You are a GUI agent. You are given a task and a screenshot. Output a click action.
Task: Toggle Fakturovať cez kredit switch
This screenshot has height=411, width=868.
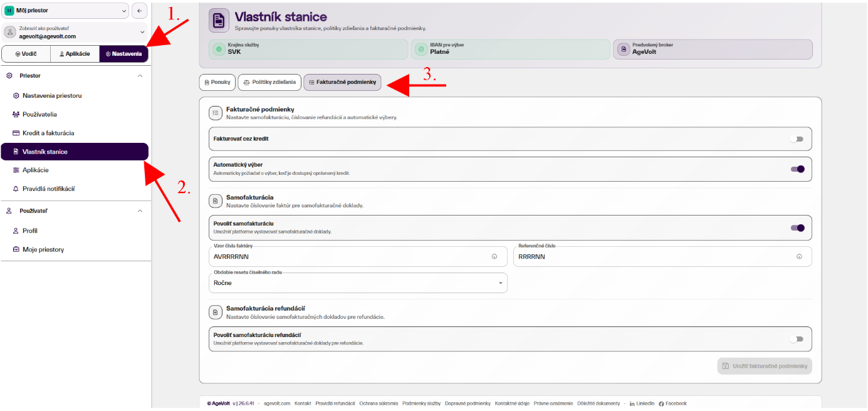coord(797,139)
